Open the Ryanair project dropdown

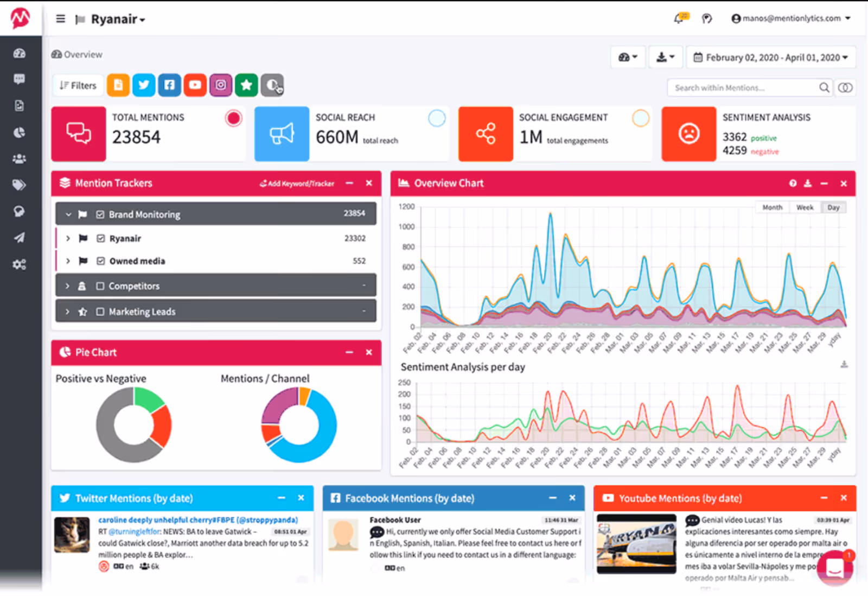click(x=118, y=20)
